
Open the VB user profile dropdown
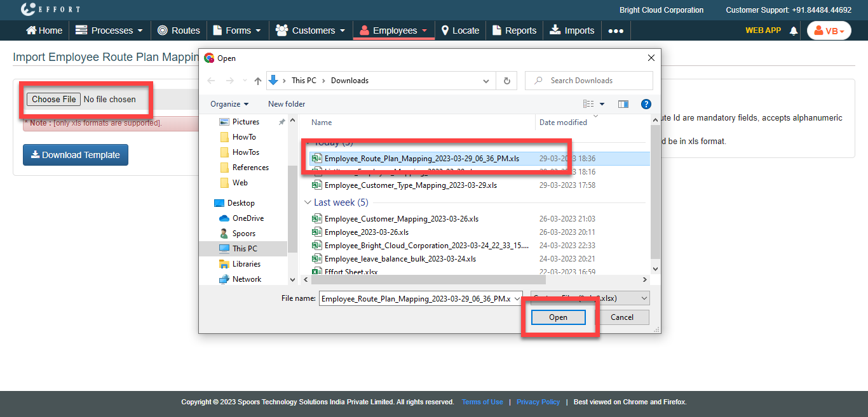pos(829,30)
